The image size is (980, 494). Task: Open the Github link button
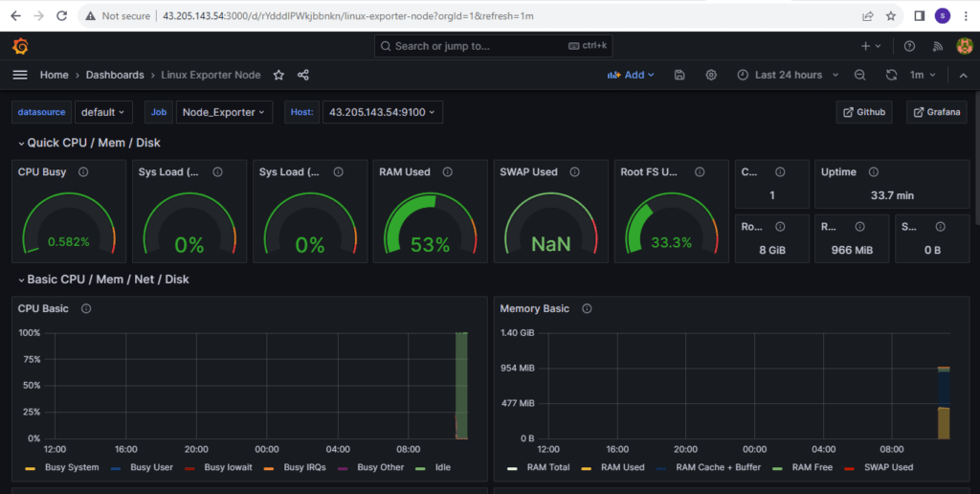[864, 112]
